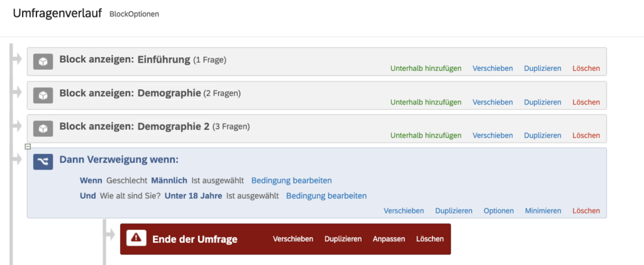Move the Einführung block via Verschieben

point(492,68)
